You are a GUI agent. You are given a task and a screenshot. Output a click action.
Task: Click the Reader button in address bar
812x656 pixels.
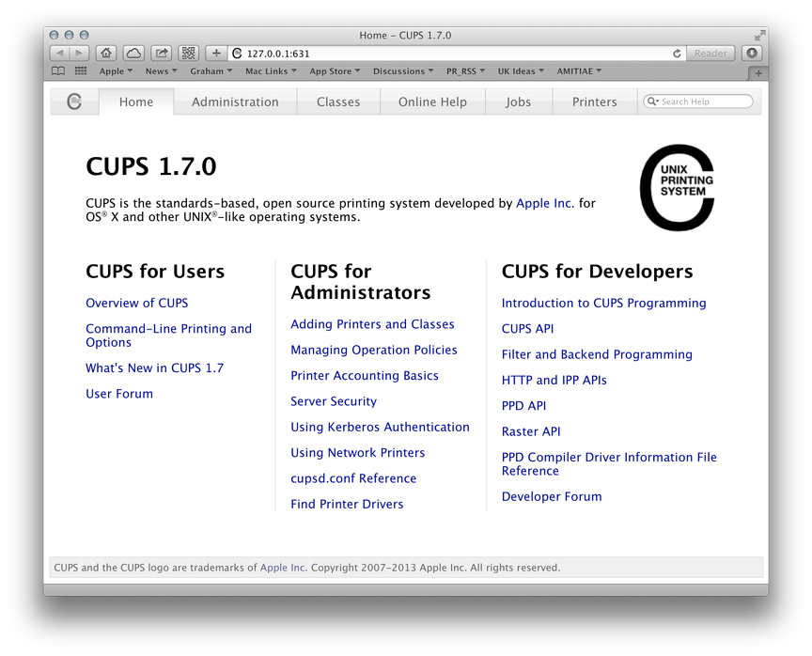point(710,54)
